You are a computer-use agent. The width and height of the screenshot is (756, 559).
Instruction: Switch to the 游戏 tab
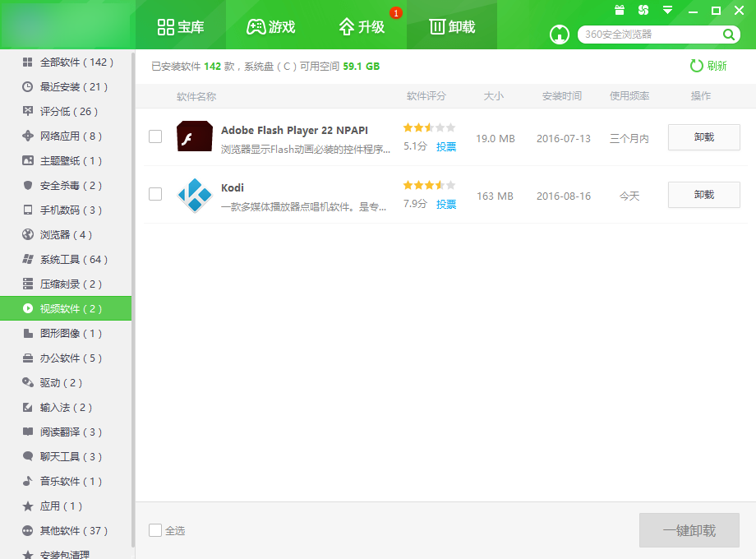coord(271,26)
